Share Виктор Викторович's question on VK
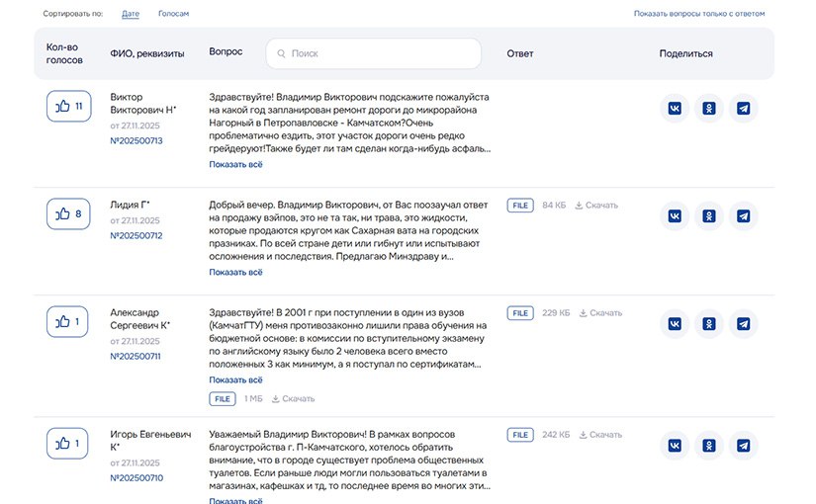The height and width of the screenshot is (504, 816). (x=675, y=108)
